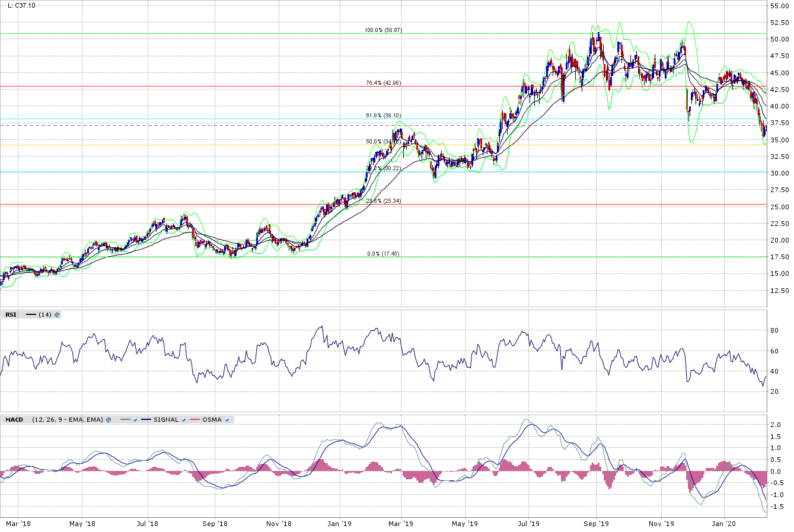The width and height of the screenshot is (794, 532).
Task: Uncheck the SIGNAL line checkbox
Action: pyautogui.click(x=184, y=420)
